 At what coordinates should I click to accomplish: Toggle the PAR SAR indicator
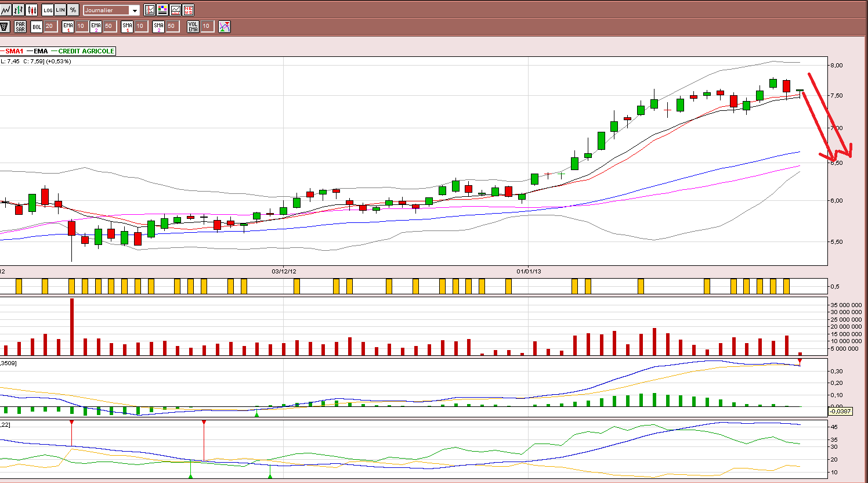point(20,27)
